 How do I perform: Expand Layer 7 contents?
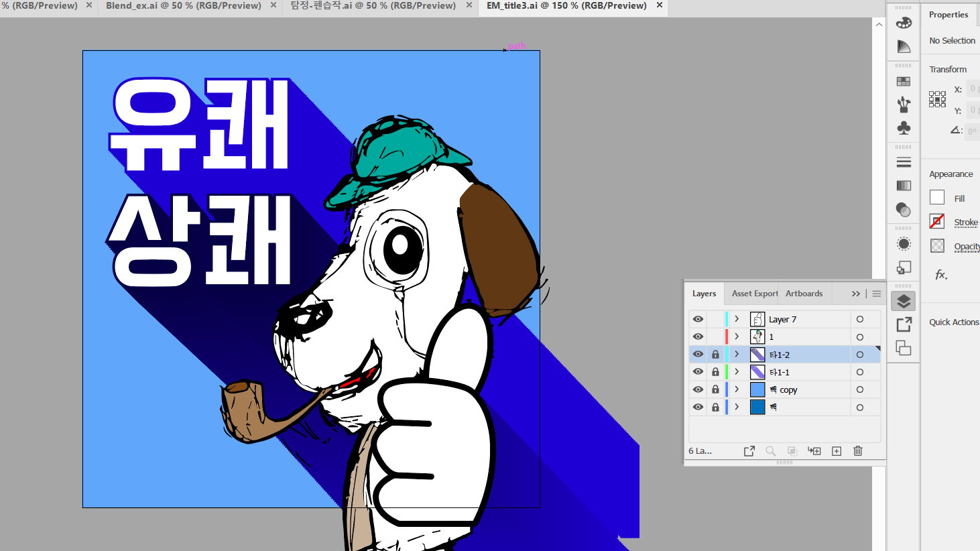737,319
